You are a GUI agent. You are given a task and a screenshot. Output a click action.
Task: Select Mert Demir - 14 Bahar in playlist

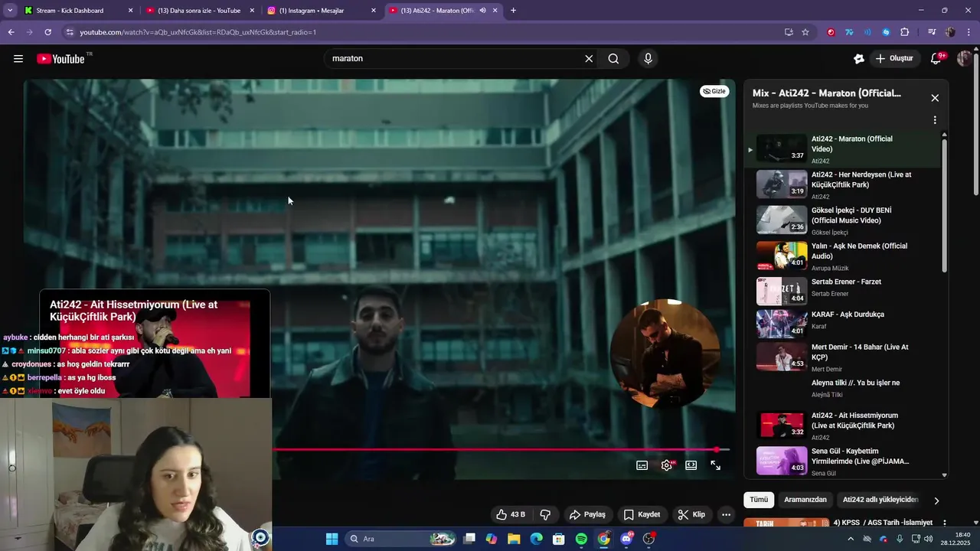tap(841, 357)
